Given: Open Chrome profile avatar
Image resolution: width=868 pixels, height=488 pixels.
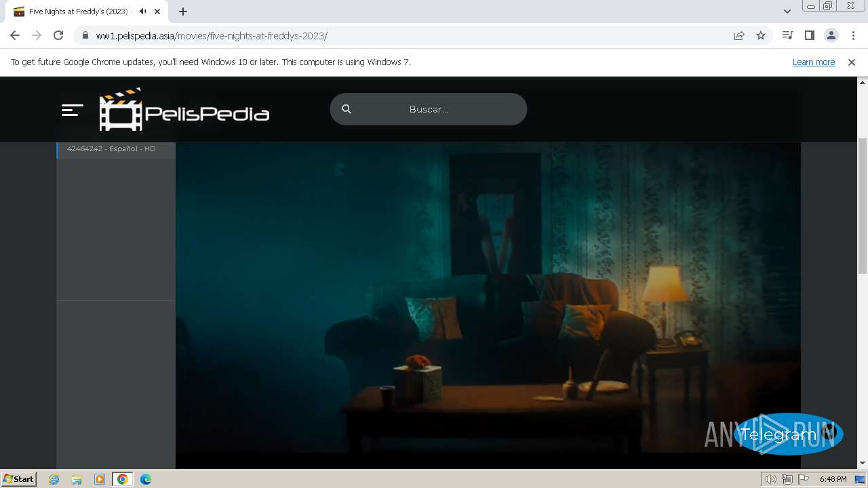Looking at the screenshot, I should pyautogui.click(x=831, y=35).
